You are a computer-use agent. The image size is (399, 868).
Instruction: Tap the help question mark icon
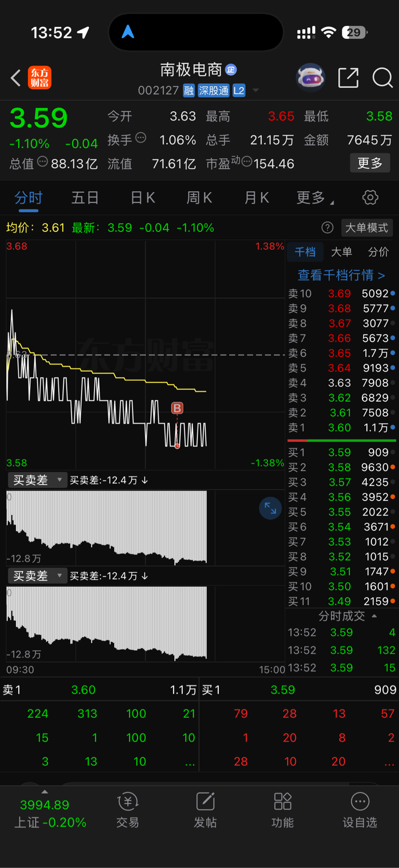pyautogui.click(x=327, y=228)
